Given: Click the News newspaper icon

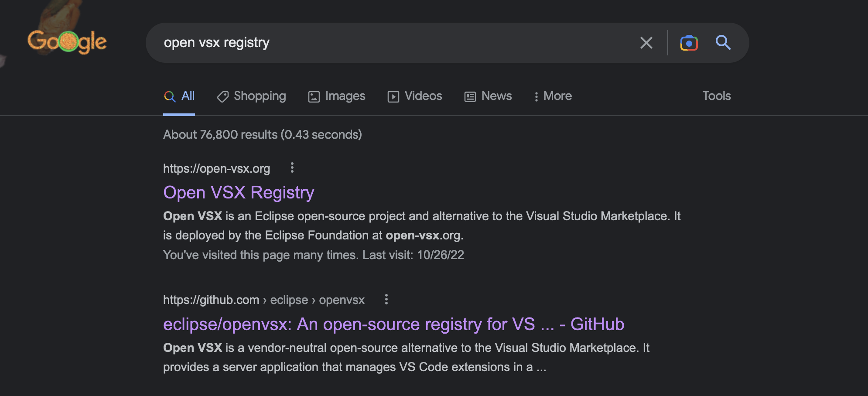Looking at the screenshot, I should point(469,96).
